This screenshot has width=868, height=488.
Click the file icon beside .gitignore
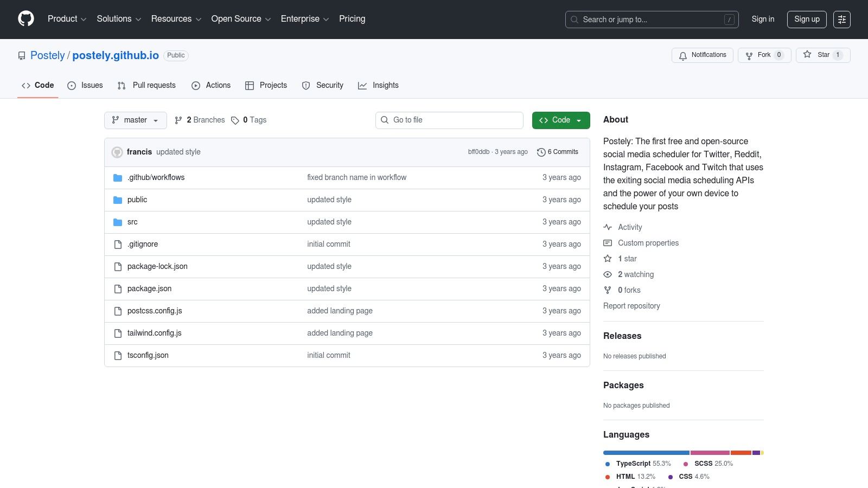118,245
